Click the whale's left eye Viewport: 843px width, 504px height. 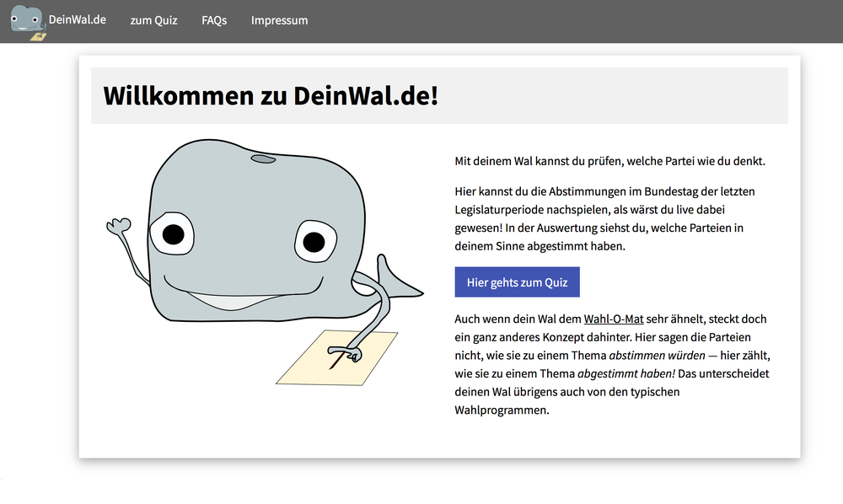point(173,233)
